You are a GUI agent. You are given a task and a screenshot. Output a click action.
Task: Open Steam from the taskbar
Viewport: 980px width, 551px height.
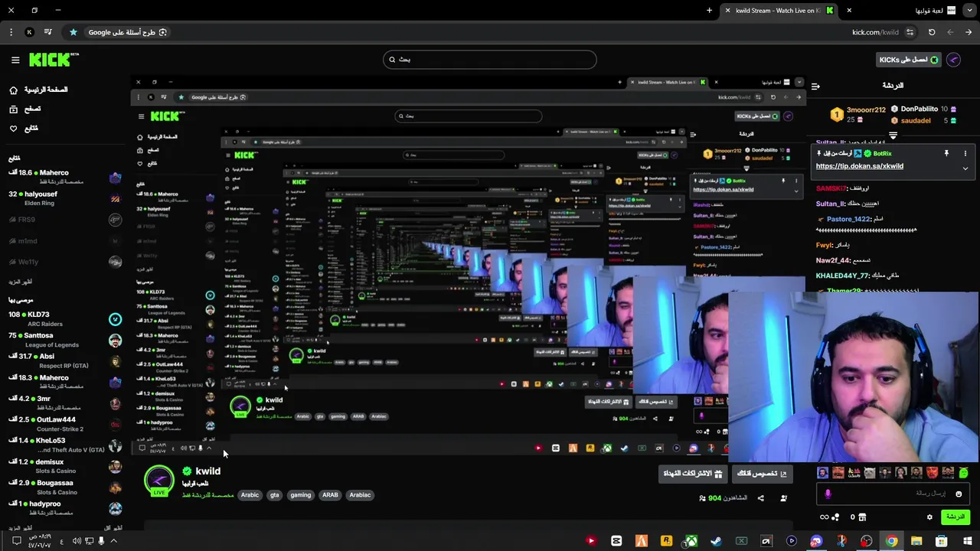pyautogui.click(x=716, y=541)
